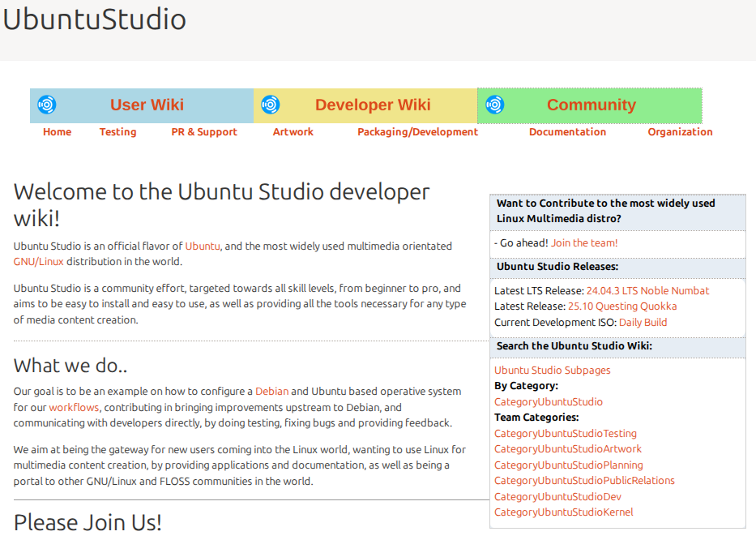Open Ubuntu Studio Subpages link

[552, 370]
